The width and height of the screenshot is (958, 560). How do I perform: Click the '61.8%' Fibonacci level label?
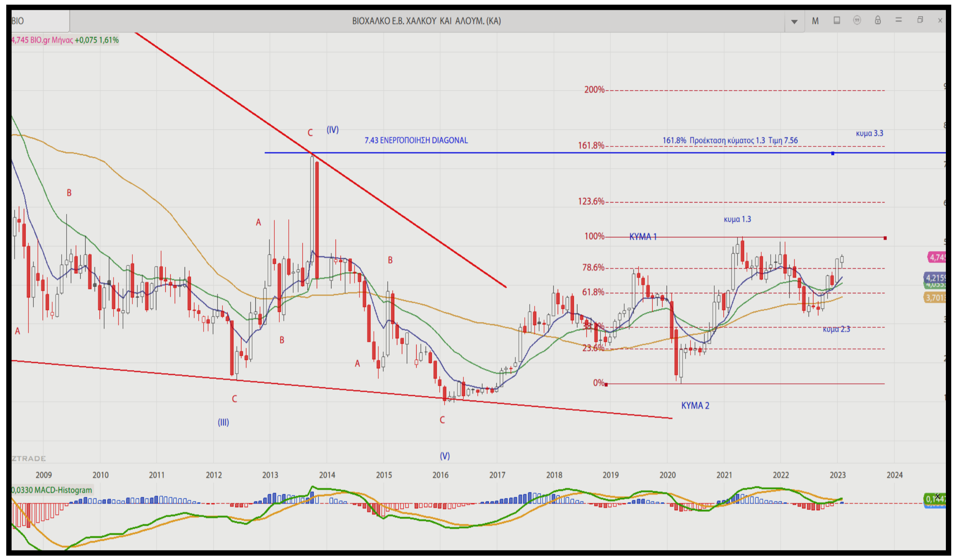click(x=593, y=292)
